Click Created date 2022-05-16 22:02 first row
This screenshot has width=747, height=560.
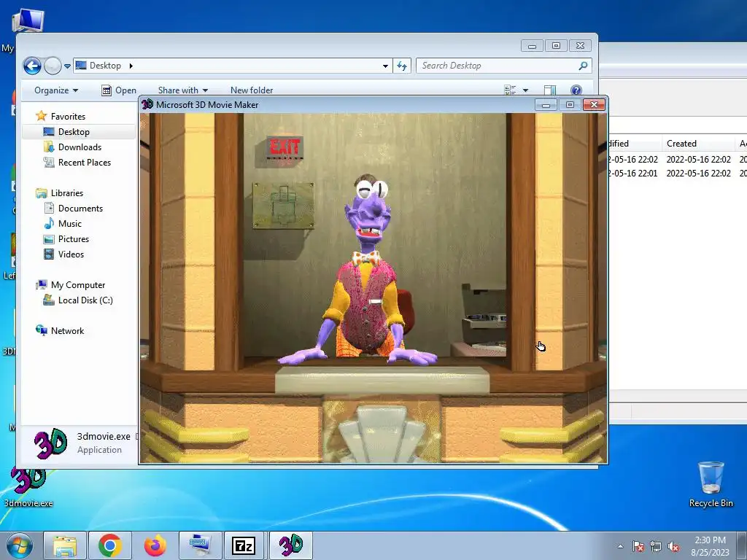698,160
